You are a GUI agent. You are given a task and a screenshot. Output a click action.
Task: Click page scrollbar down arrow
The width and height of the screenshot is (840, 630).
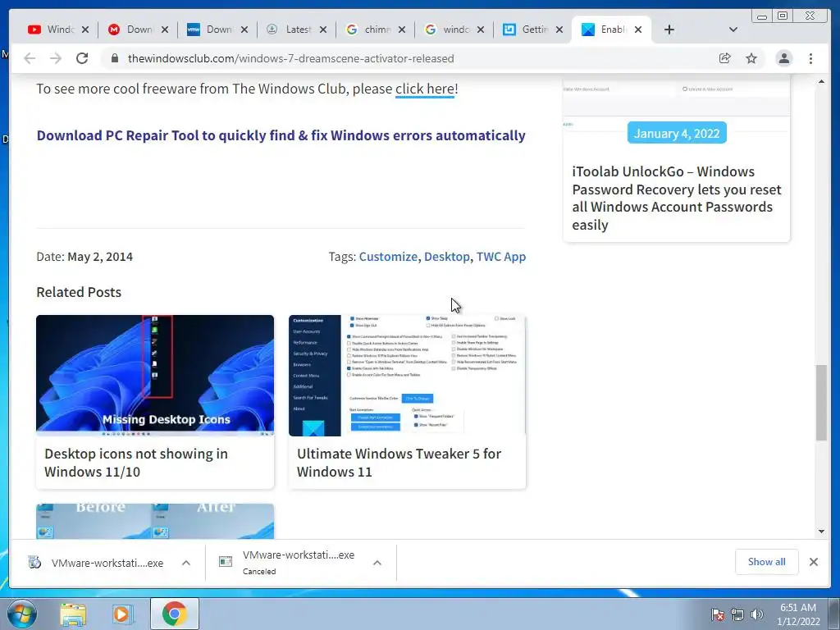pos(821,532)
